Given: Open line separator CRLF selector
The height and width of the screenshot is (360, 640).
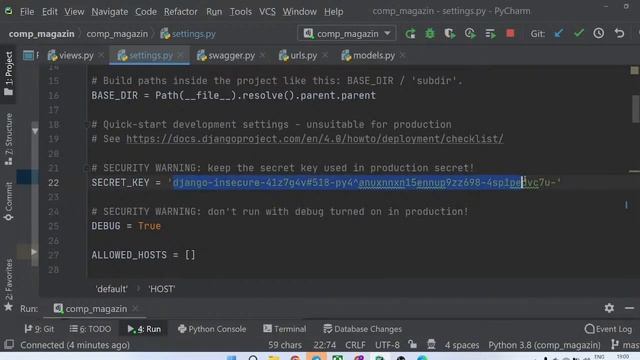Looking at the screenshot, I should 355,345.
